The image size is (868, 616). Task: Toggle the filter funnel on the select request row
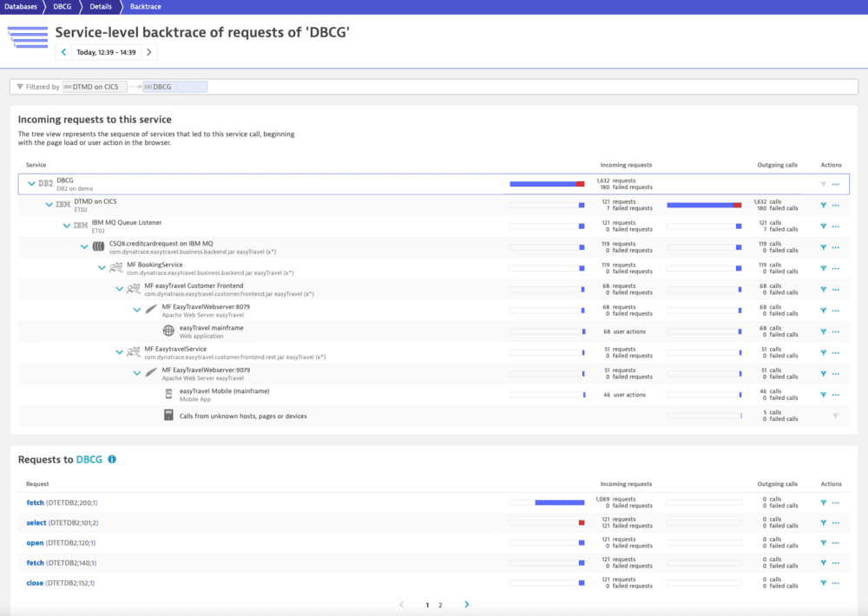pos(823,523)
